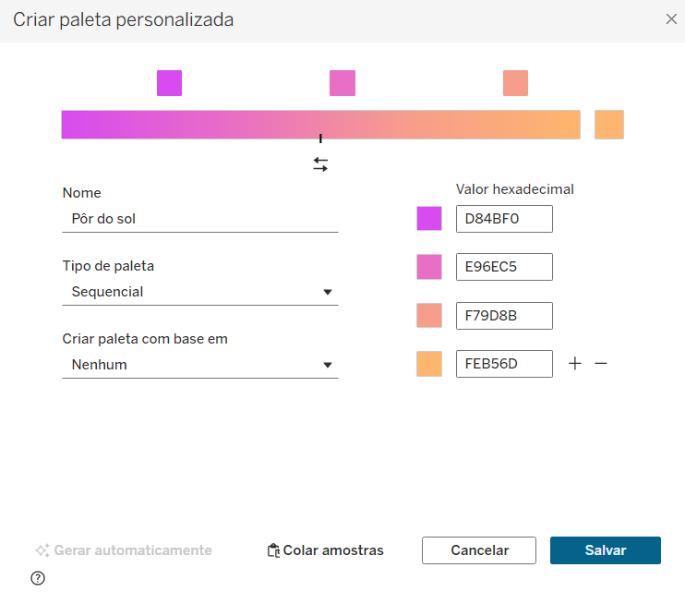Viewport: 685px width, 616px height.
Task: Click the gradient preview bar
Action: [320, 125]
